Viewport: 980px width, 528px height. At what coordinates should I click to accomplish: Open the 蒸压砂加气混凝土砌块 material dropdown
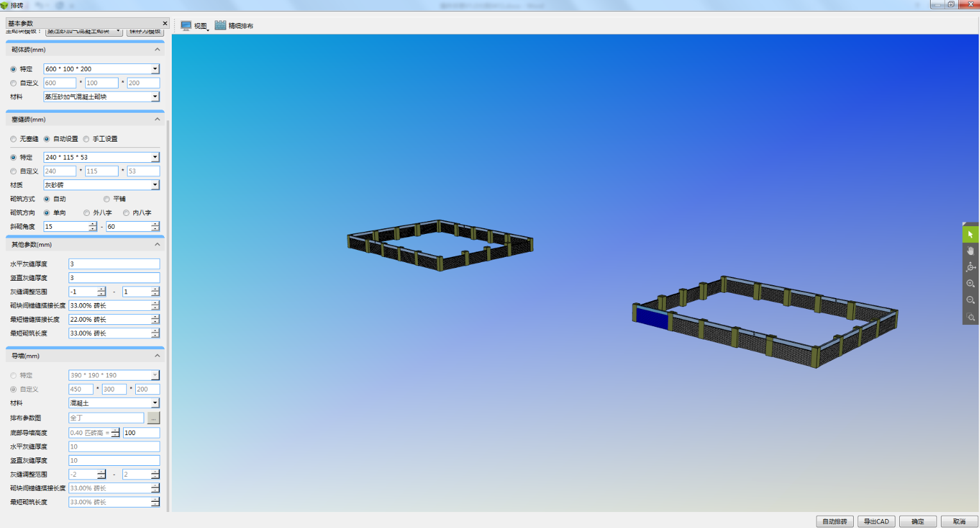click(155, 97)
